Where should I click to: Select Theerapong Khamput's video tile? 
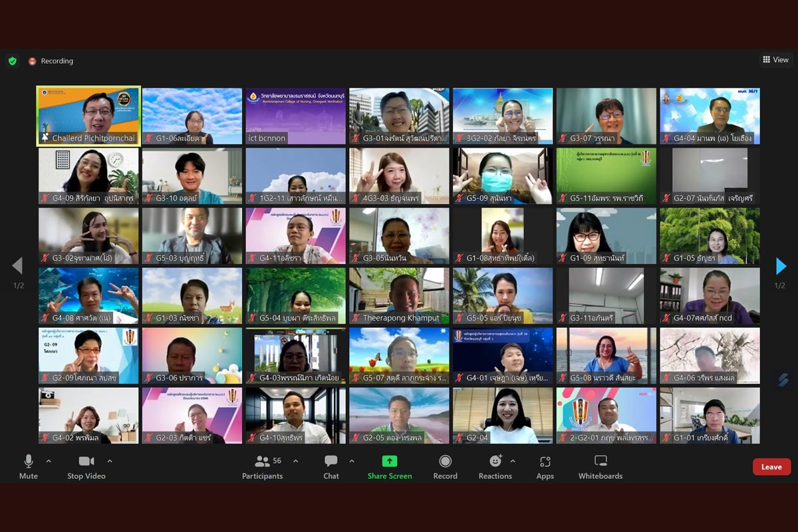[399, 296]
